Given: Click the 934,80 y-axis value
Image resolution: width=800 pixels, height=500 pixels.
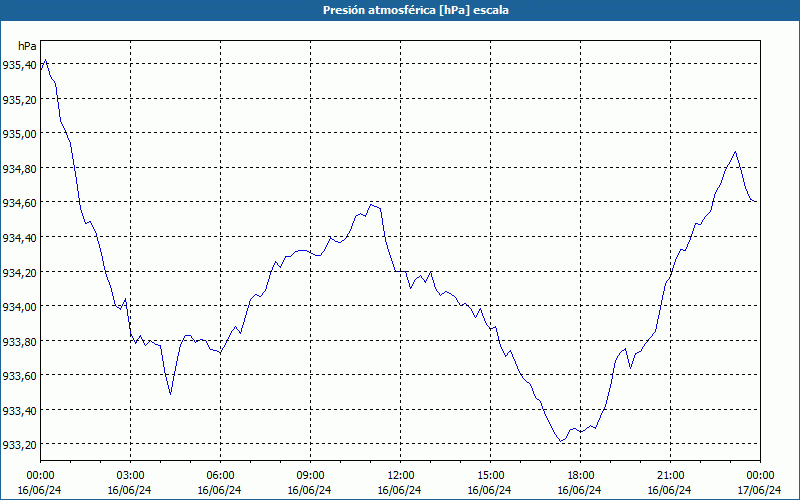Looking at the screenshot, I should click(19, 168).
